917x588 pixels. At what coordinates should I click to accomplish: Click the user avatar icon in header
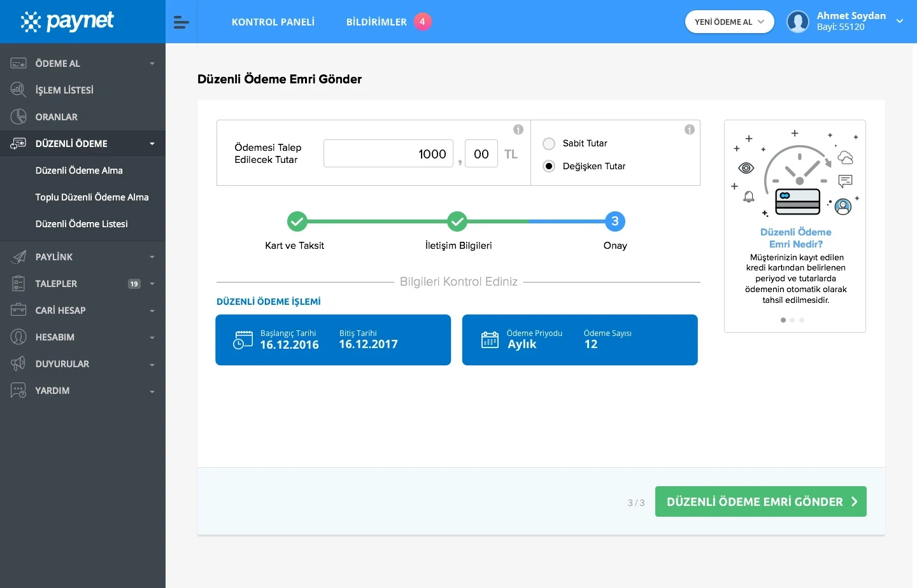(x=798, y=22)
